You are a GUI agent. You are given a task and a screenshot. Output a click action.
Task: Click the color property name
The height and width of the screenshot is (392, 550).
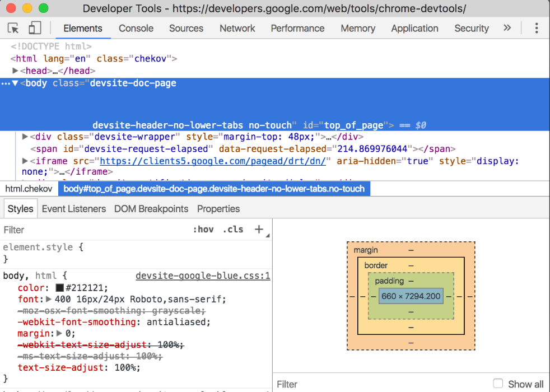coord(31,288)
